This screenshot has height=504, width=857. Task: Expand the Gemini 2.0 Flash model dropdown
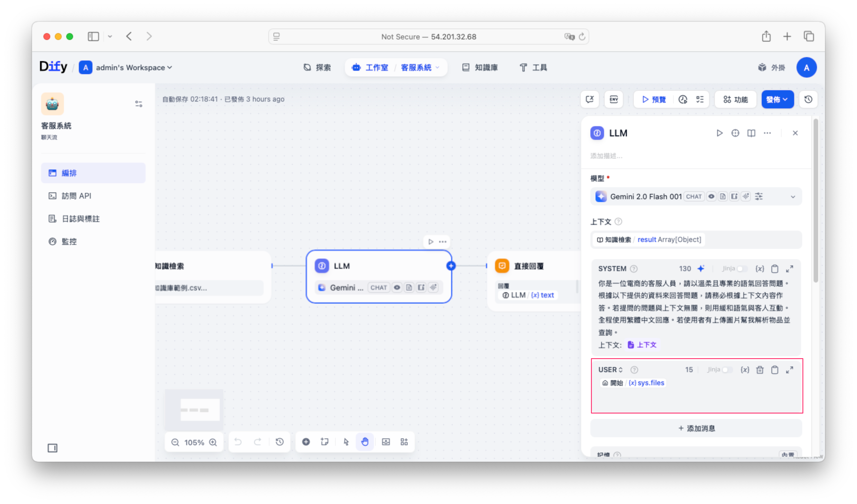[x=793, y=197]
